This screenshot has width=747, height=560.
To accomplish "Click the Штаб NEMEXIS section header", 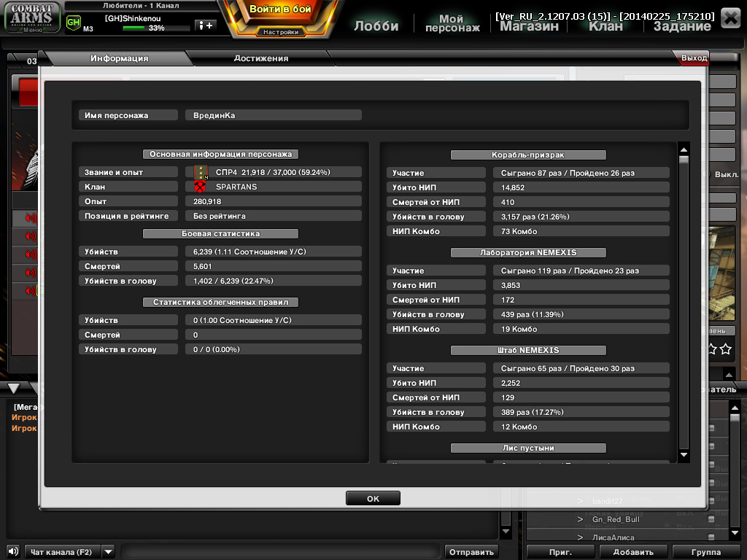I will coord(528,350).
